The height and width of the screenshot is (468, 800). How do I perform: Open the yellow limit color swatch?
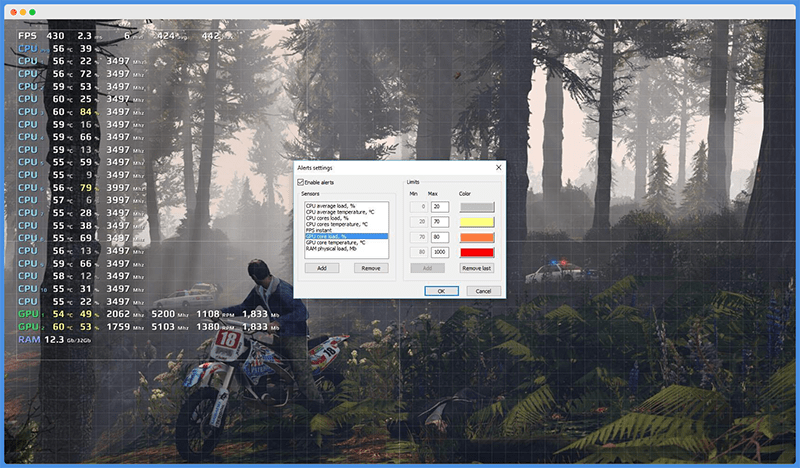tap(477, 222)
